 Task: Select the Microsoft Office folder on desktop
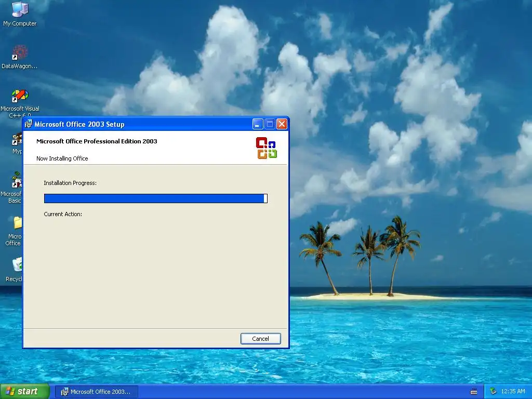click(14, 231)
